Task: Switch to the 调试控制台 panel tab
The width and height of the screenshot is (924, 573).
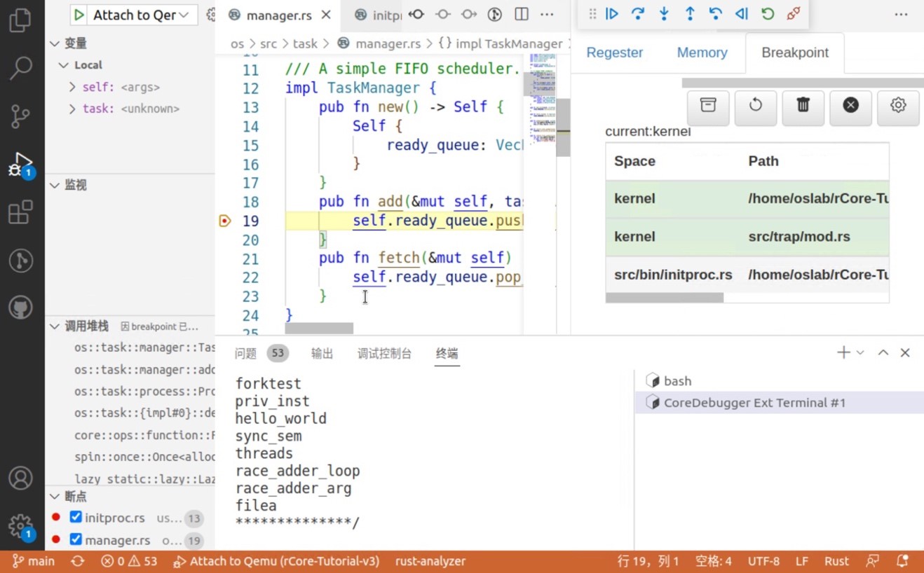Action: [384, 354]
